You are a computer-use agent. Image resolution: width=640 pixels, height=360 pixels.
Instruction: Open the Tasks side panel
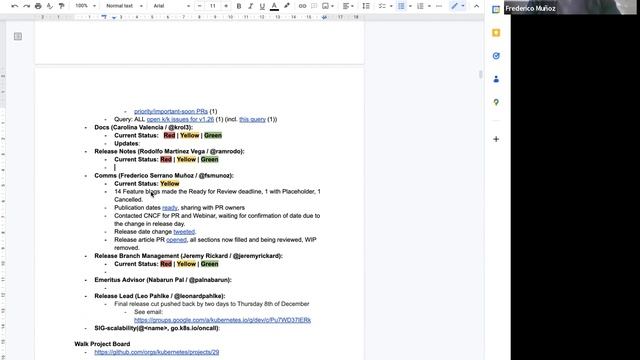click(x=496, y=56)
